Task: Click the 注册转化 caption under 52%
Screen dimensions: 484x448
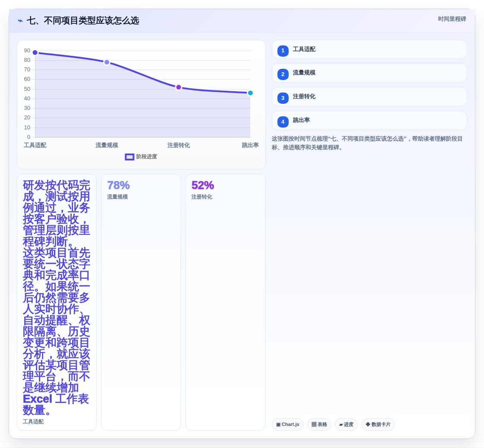Action: click(x=201, y=197)
